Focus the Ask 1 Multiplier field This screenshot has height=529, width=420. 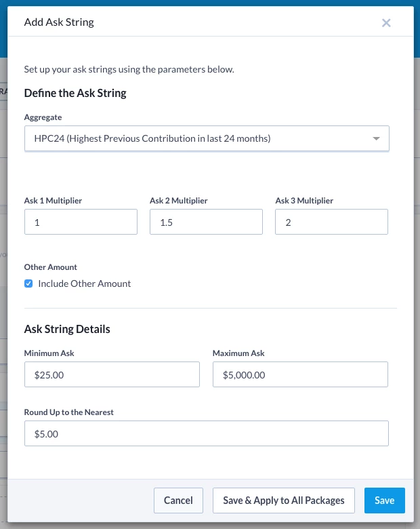pyautogui.click(x=81, y=222)
